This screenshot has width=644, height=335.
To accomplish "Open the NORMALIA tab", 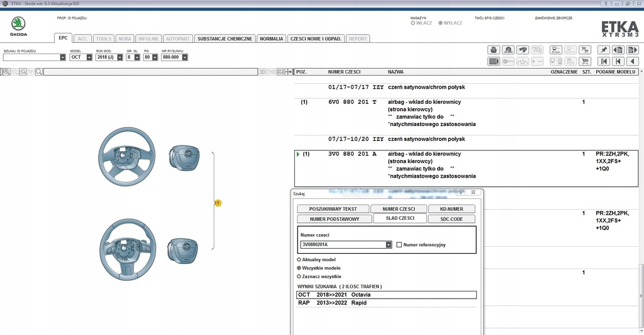I will point(271,38).
